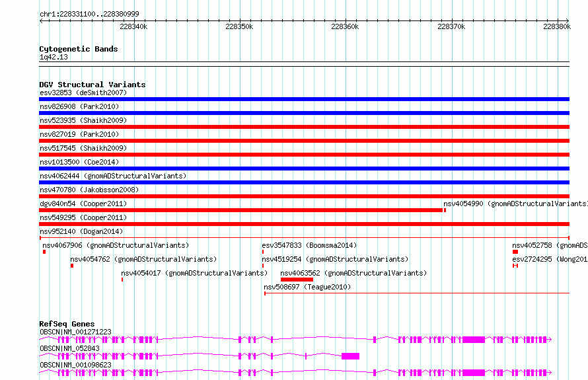588x380 pixels.
Task: Select the 1q42.13 band label
Action: (54, 57)
